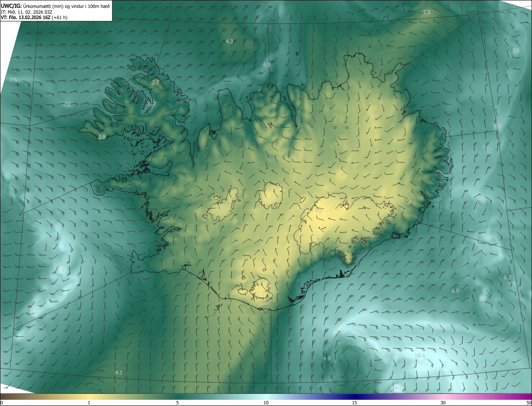Select the 6.2 value label

click(x=507, y=277)
